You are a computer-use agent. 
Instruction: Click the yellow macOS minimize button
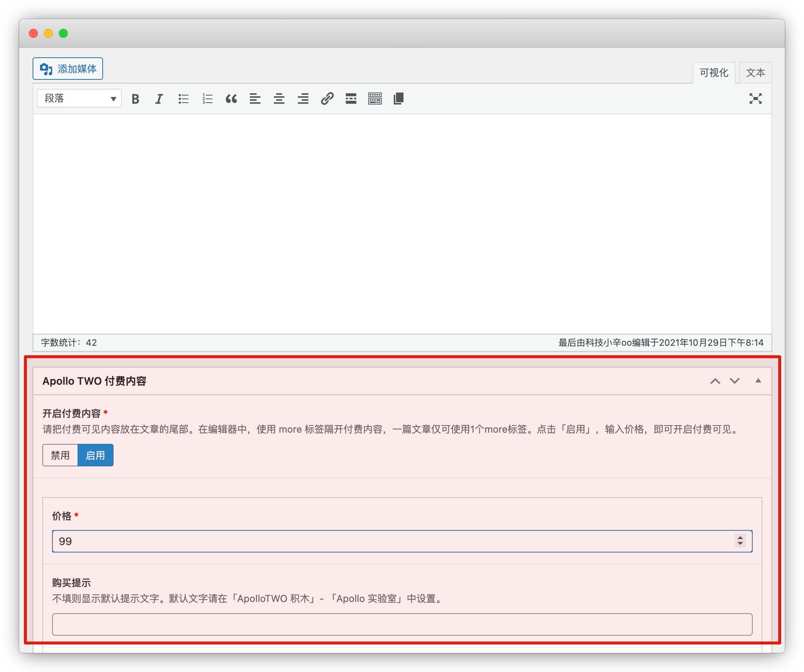49,34
